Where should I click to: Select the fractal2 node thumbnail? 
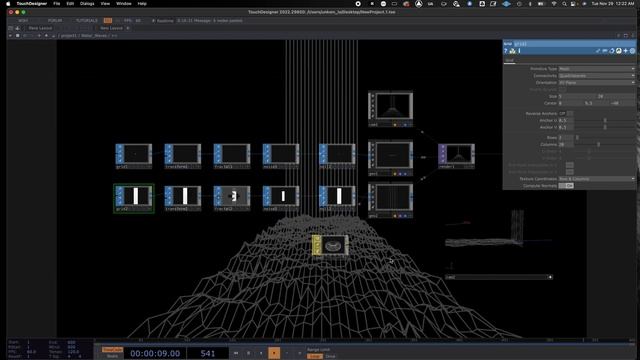pyautogui.click(x=233, y=196)
